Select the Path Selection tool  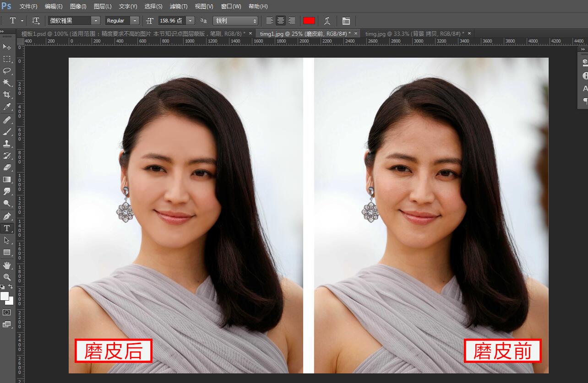tap(7, 240)
